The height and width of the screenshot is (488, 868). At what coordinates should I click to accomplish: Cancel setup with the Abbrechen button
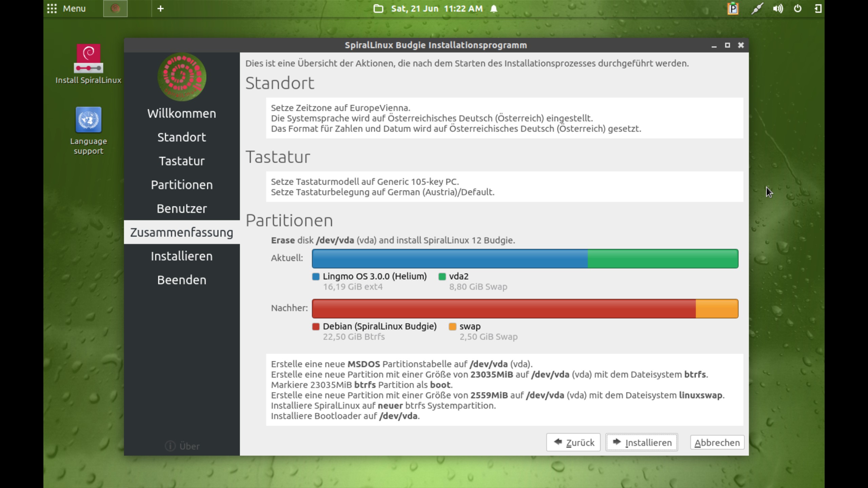[x=717, y=443]
